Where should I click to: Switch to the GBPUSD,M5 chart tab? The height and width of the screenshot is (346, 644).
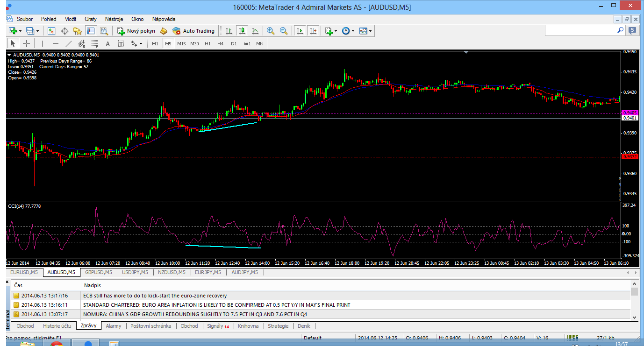coord(98,272)
